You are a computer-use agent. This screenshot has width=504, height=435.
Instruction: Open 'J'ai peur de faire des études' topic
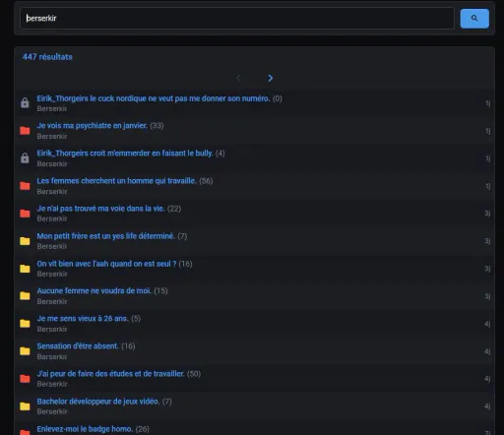(x=110, y=374)
